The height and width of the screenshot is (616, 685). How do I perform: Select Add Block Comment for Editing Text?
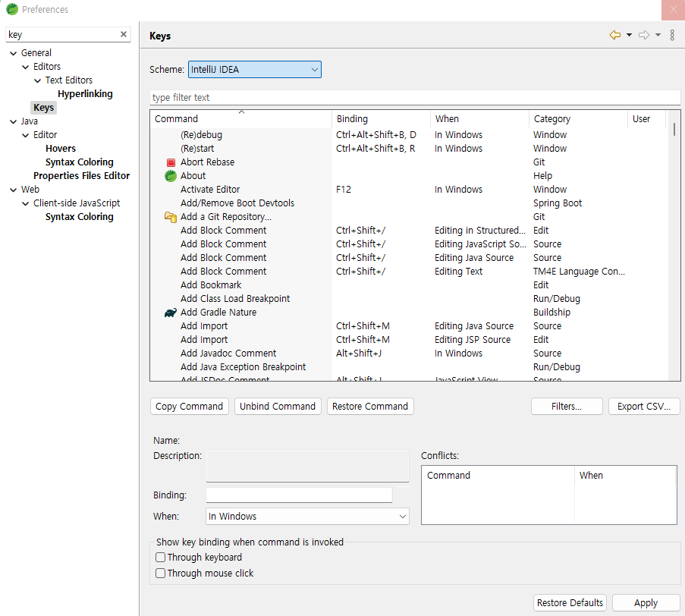pyautogui.click(x=409, y=272)
